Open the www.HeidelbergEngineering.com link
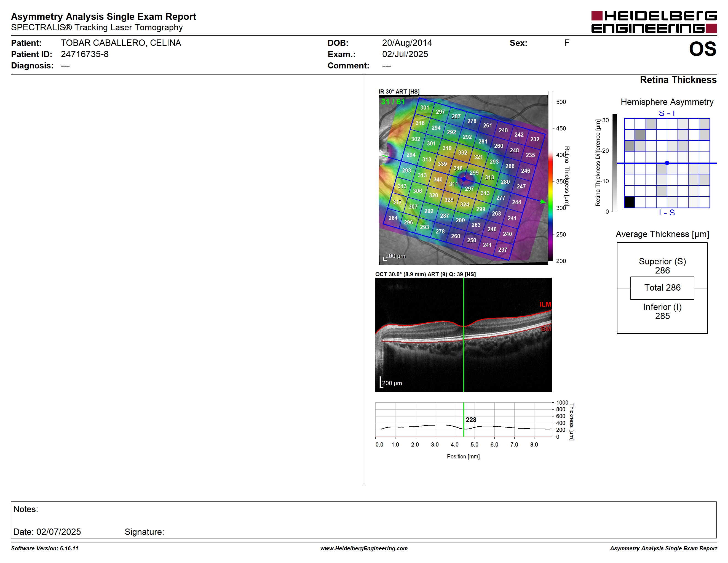The height and width of the screenshot is (563, 728). (x=364, y=548)
